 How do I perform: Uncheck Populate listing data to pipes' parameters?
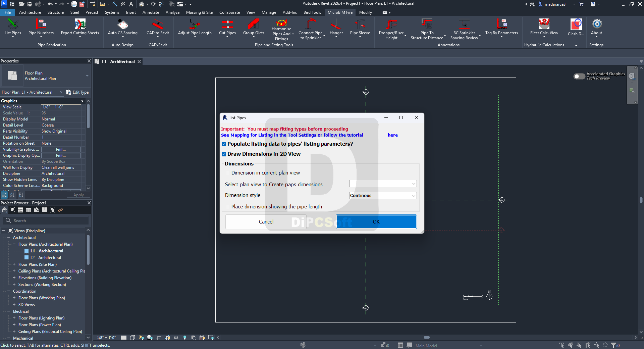224,144
